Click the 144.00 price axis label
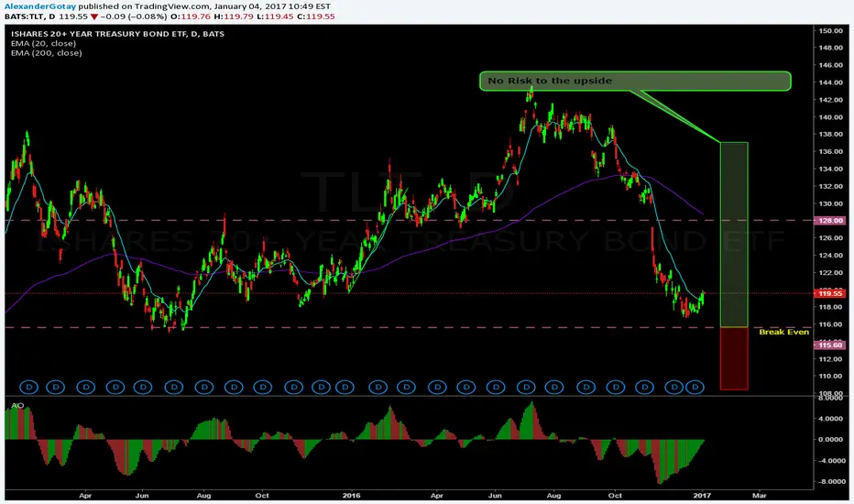 [830, 82]
